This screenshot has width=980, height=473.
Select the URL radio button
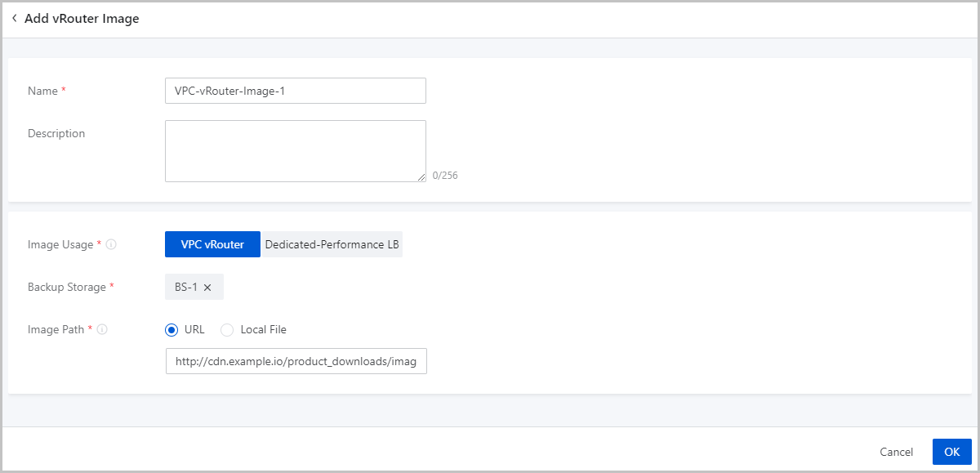click(171, 330)
